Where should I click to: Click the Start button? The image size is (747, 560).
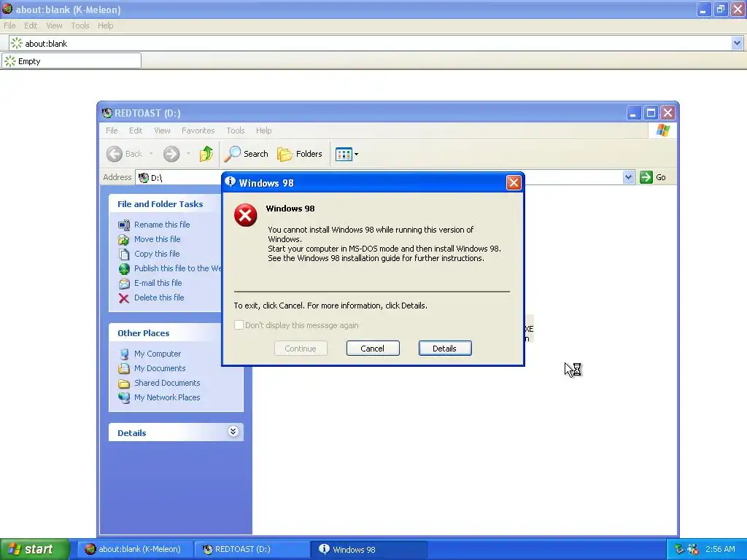coord(34,549)
